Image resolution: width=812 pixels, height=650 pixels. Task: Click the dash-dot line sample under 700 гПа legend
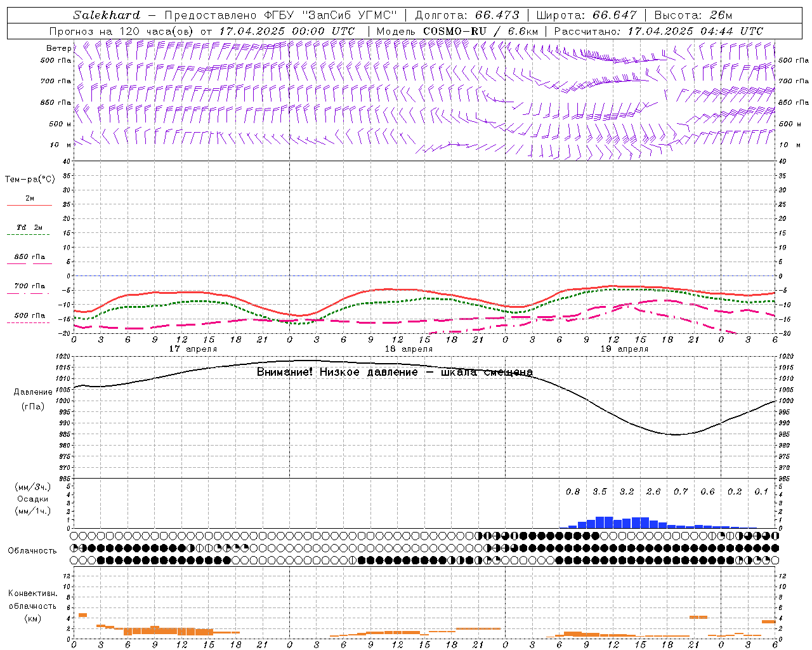29,293
